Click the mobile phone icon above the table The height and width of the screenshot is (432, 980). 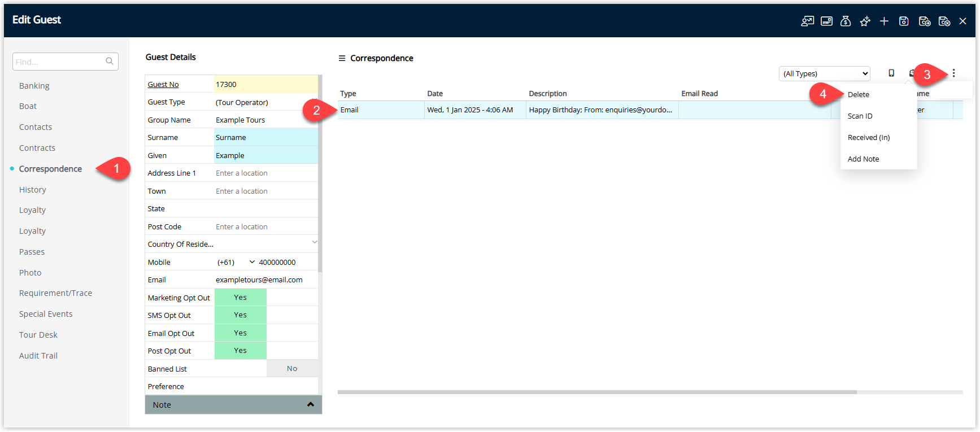(891, 73)
